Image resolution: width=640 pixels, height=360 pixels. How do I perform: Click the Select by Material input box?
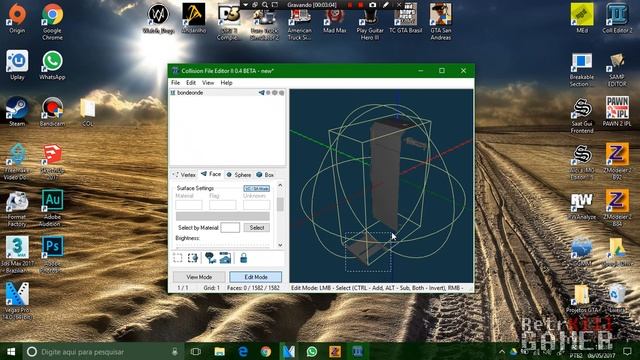point(230,227)
